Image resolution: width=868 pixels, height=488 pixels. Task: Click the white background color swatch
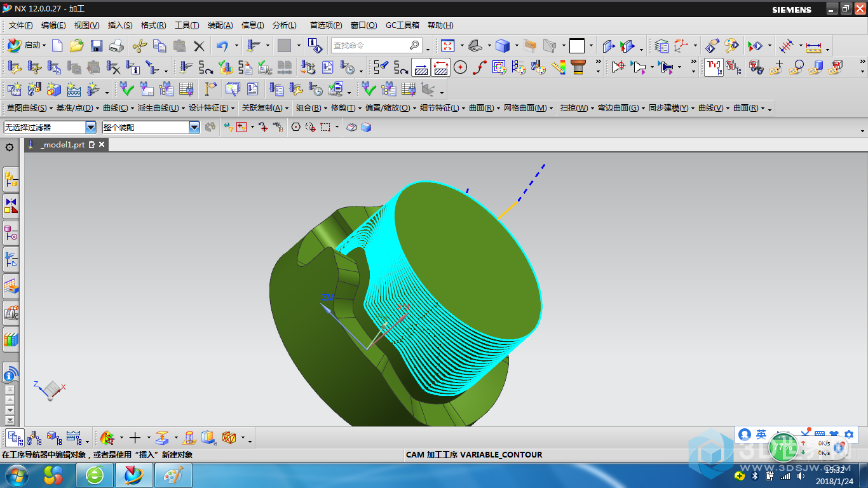click(x=576, y=45)
